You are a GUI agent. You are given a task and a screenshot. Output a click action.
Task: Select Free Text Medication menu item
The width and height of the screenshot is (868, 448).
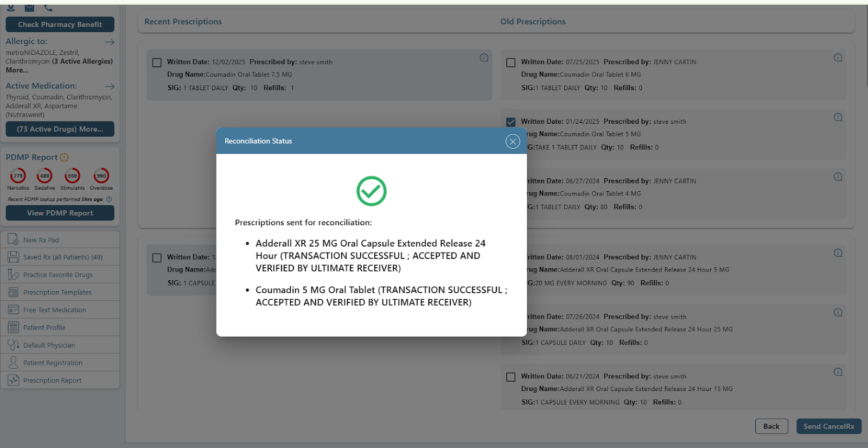[55, 310]
